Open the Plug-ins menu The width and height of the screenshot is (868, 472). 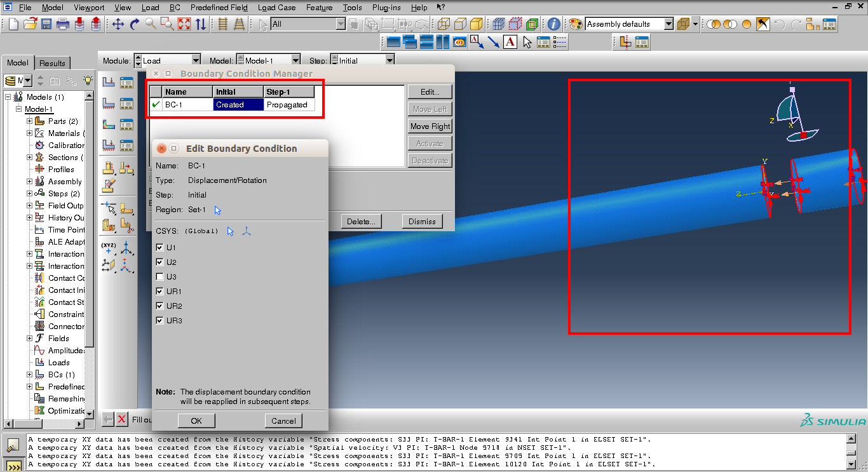pos(386,8)
